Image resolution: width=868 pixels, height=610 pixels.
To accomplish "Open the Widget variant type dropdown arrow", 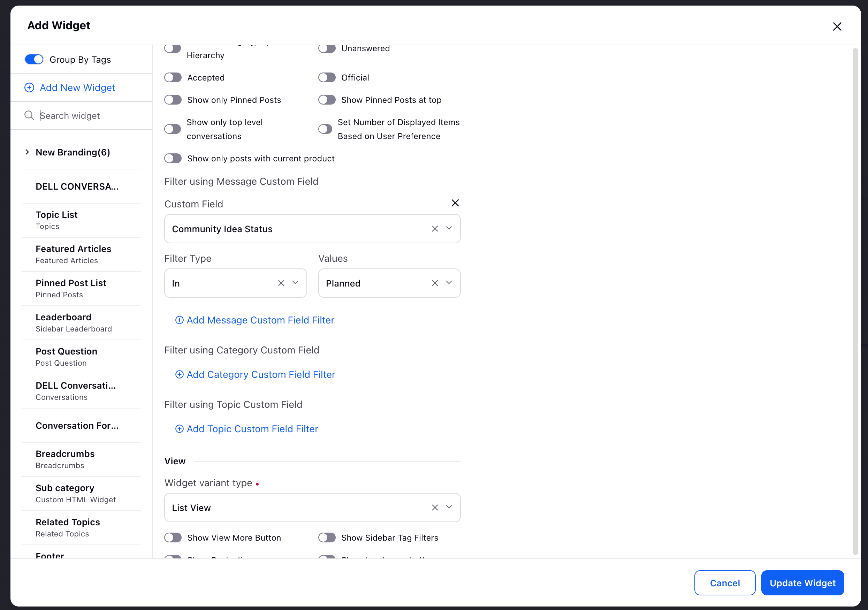I will (449, 507).
